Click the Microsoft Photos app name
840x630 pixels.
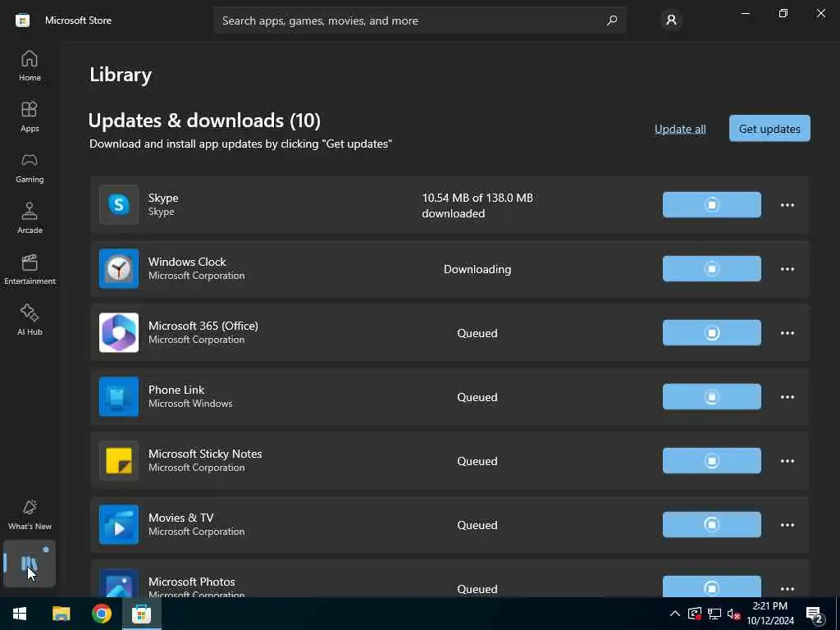coord(192,582)
